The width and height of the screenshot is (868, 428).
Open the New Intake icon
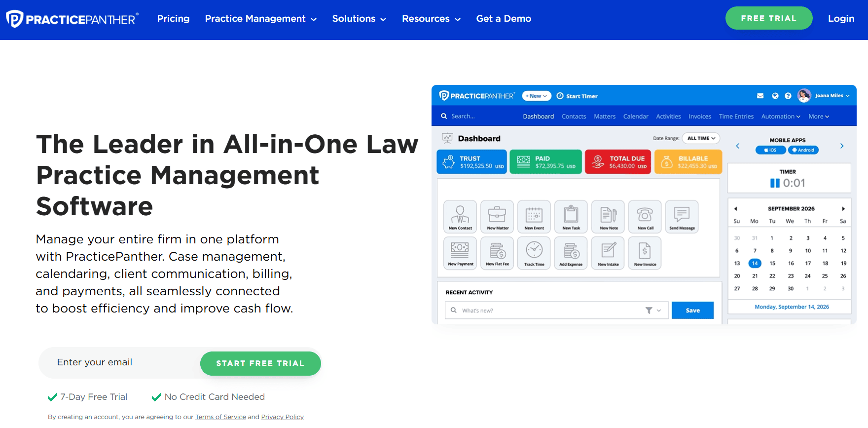point(608,253)
